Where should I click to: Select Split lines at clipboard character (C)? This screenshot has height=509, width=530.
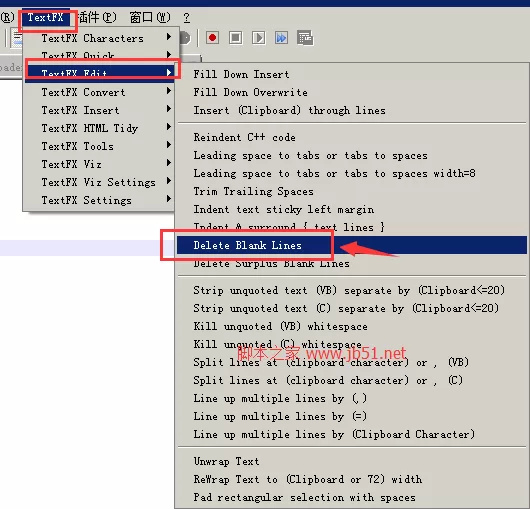pos(352,380)
